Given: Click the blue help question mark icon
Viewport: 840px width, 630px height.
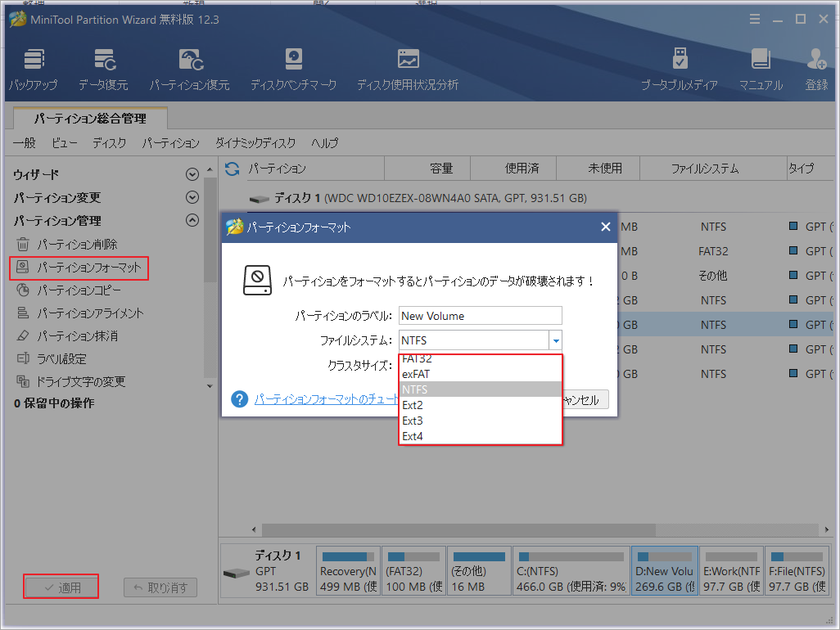Looking at the screenshot, I should (x=239, y=399).
